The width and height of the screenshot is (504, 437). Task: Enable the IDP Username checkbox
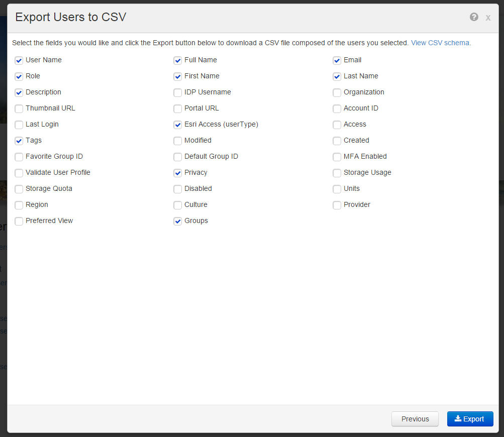click(178, 93)
